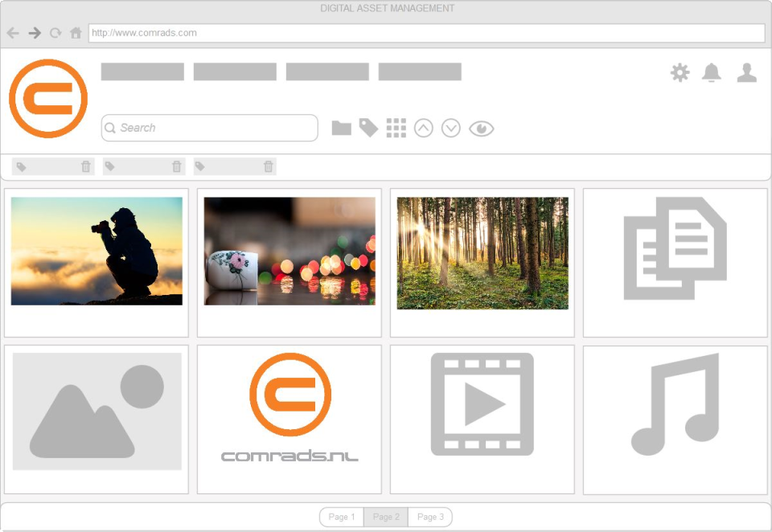This screenshot has width=772, height=532.
Task: Click the browser back arrow
Action: [x=14, y=33]
